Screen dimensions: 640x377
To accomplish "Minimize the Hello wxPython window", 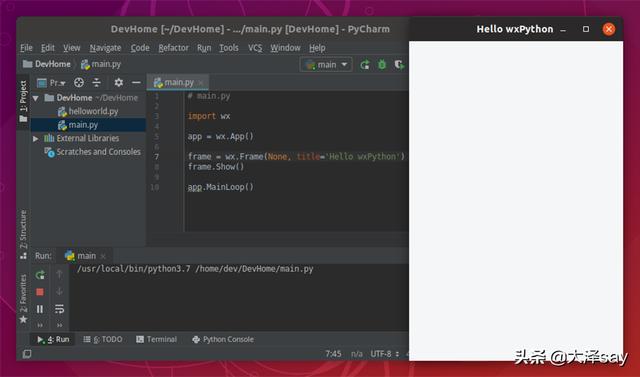I will tap(563, 30).
